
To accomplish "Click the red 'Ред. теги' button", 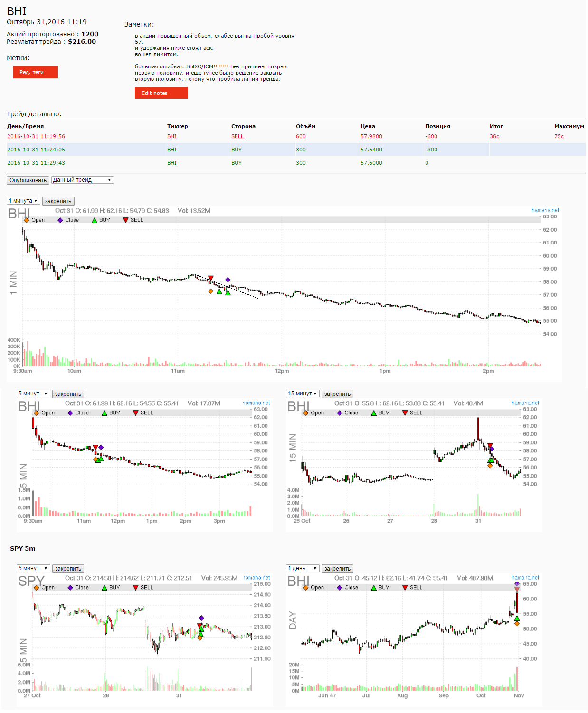I will tap(36, 72).
